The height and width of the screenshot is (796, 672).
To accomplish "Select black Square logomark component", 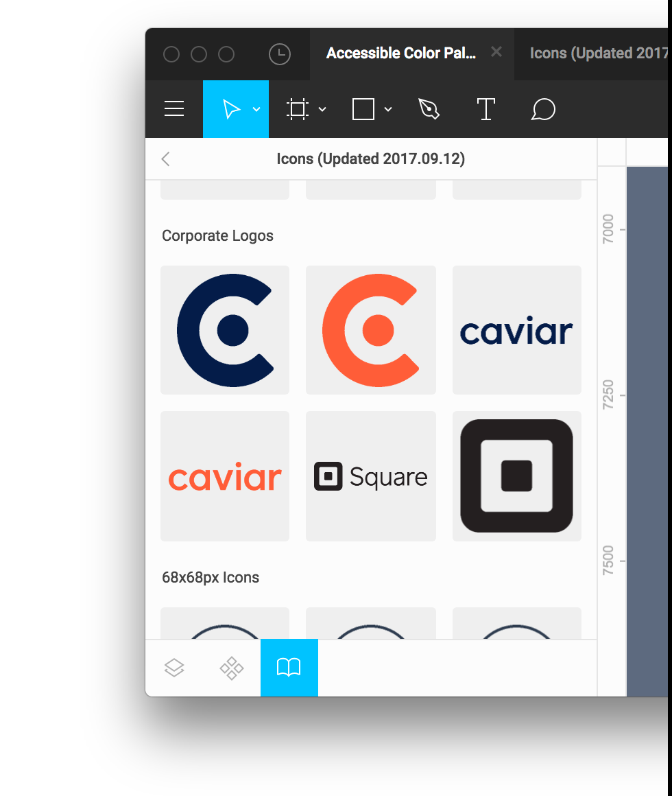I will pyautogui.click(x=517, y=476).
